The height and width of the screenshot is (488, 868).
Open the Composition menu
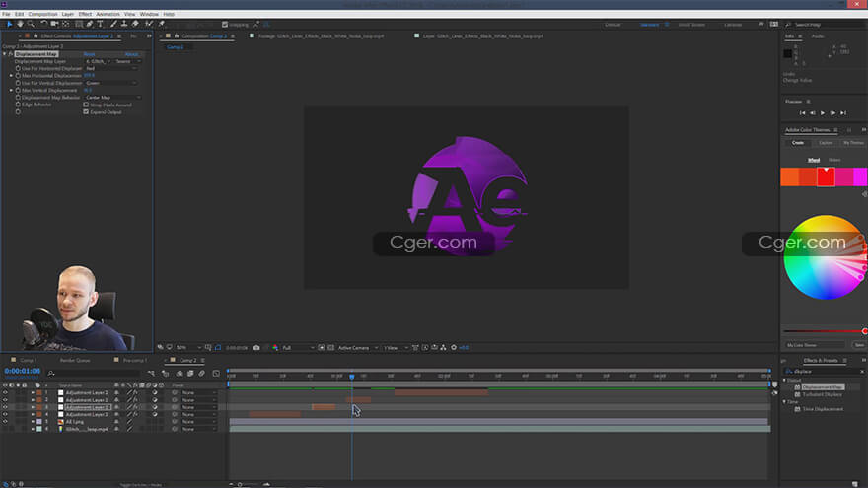point(42,14)
